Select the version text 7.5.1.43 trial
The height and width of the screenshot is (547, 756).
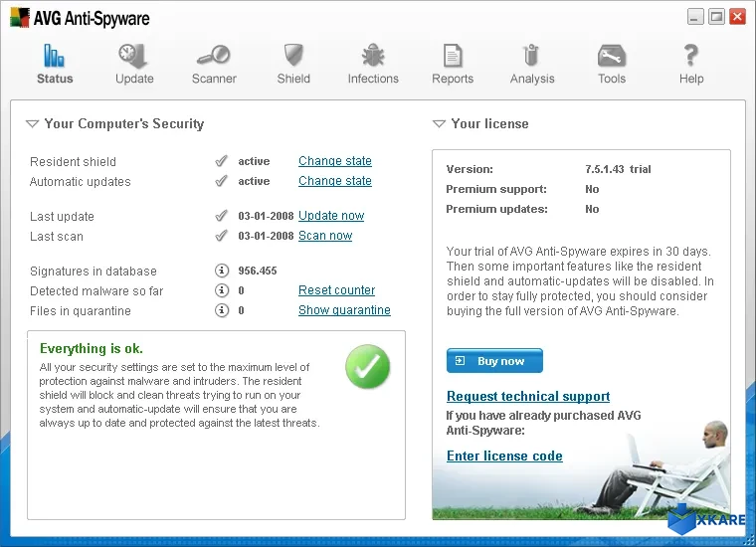(618, 169)
